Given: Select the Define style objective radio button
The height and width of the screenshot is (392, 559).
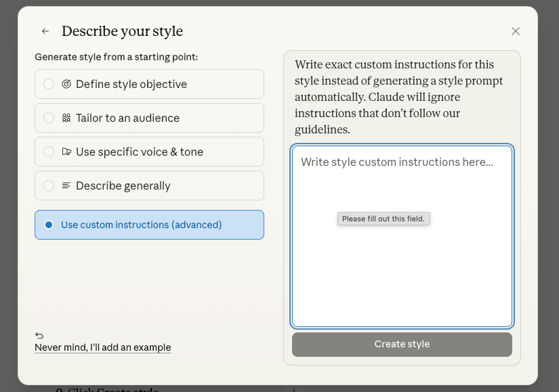Looking at the screenshot, I should click(x=49, y=84).
